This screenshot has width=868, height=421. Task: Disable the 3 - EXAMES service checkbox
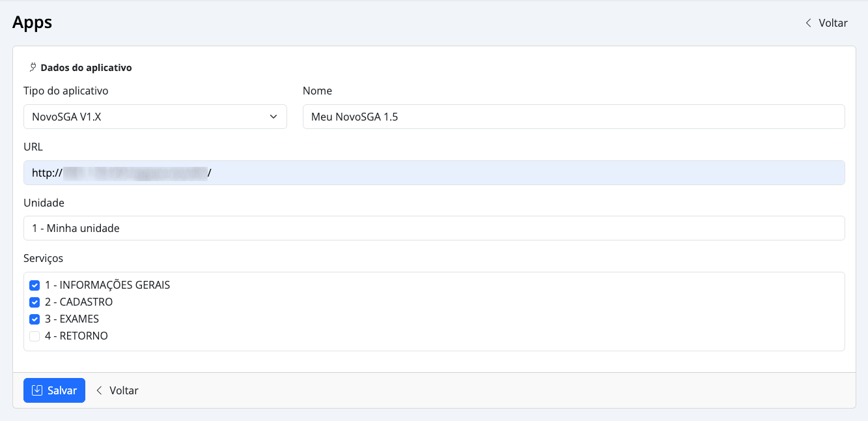tap(35, 319)
